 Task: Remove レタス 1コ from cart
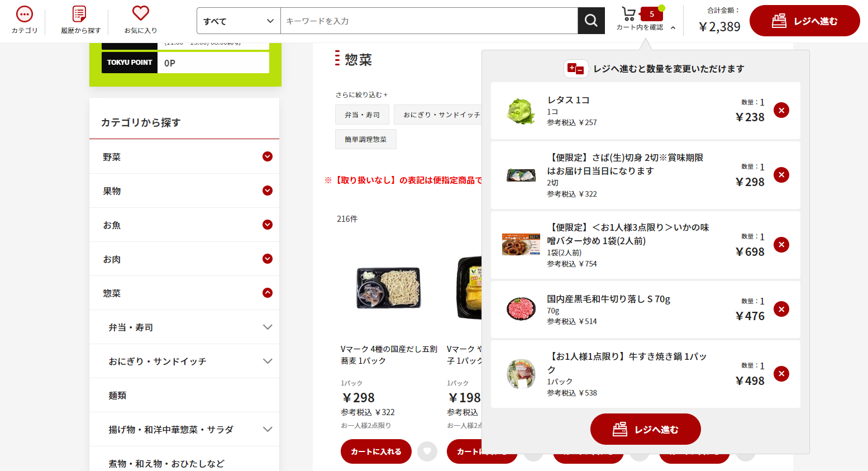pos(781,111)
